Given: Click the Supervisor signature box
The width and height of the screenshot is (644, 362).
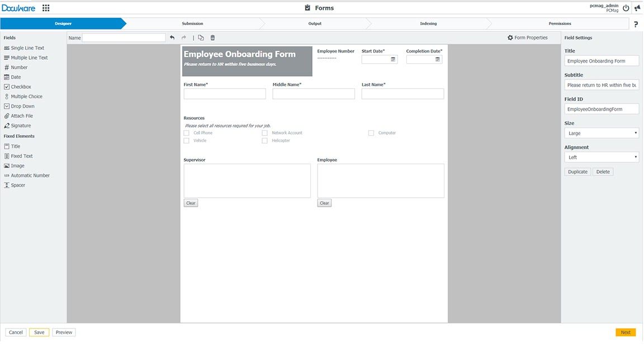Looking at the screenshot, I should point(247,181).
